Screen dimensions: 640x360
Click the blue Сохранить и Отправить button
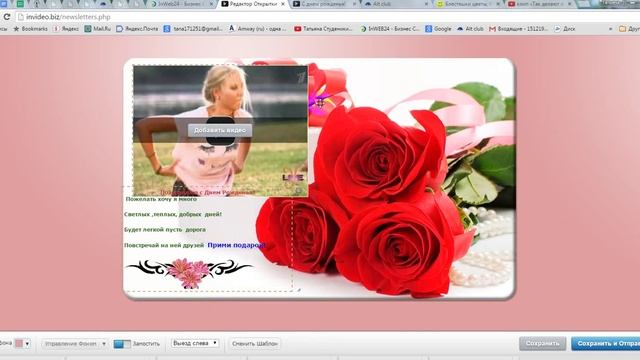coord(606,344)
